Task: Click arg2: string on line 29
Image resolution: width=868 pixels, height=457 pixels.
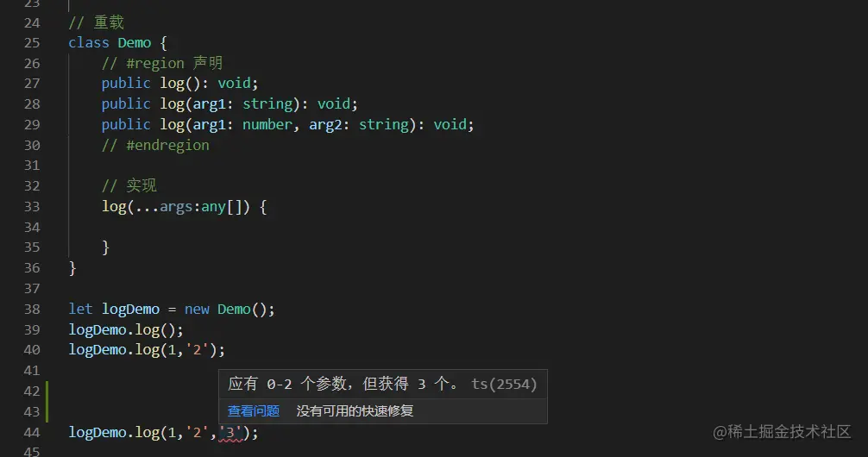Action: click(x=359, y=124)
